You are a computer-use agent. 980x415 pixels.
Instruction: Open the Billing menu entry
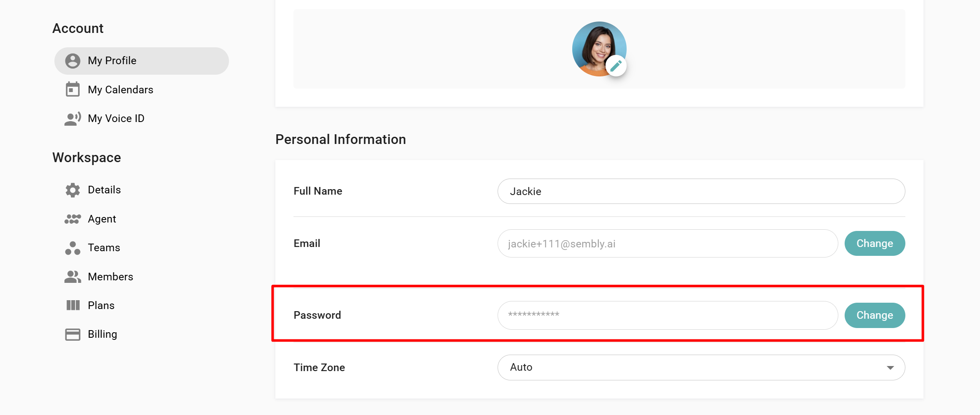[x=102, y=334]
